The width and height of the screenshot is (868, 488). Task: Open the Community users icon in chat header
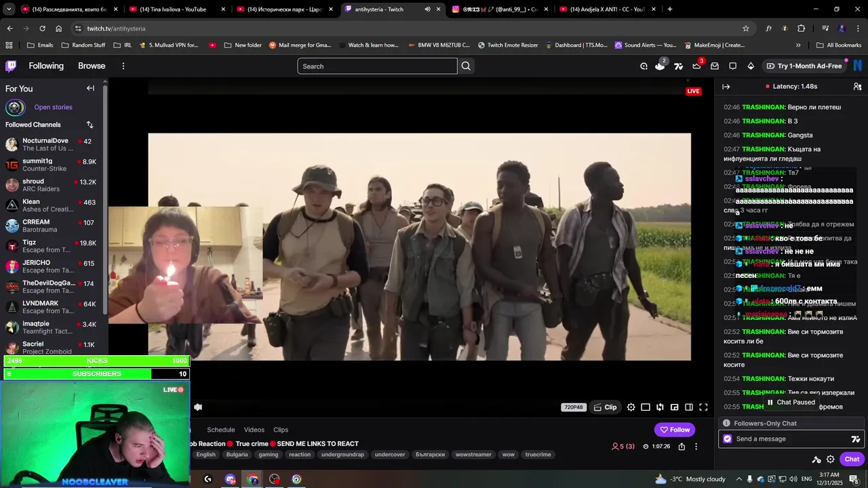pos(857,87)
